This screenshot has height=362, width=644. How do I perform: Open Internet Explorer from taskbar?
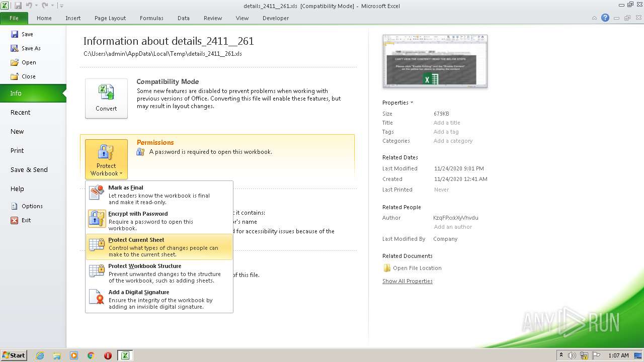pos(40,355)
